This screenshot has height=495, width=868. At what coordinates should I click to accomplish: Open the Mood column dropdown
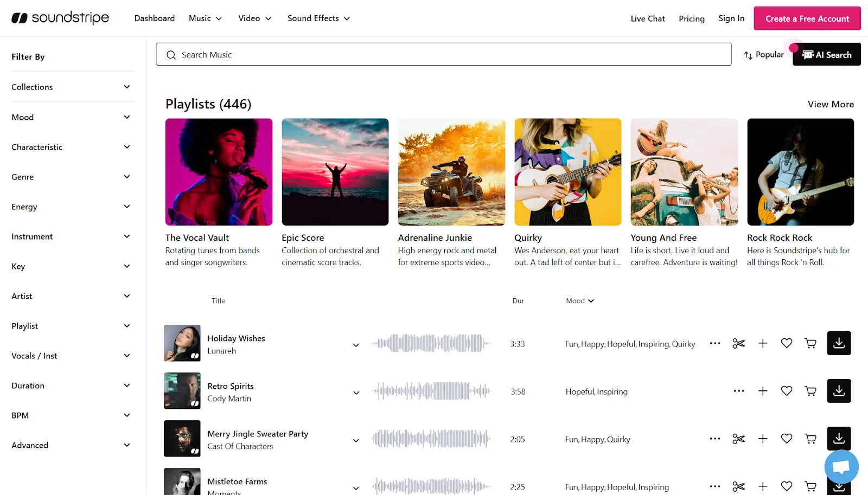pos(580,301)
